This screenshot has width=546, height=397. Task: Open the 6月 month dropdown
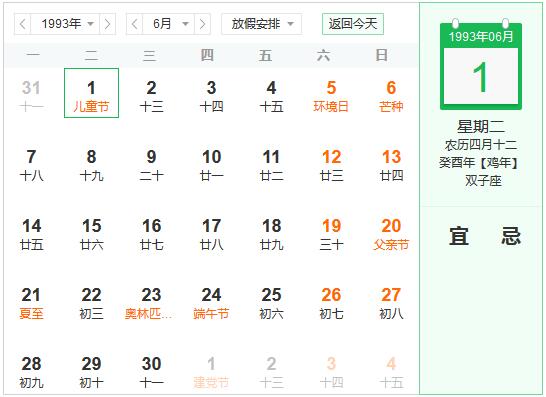coord(169,24)
